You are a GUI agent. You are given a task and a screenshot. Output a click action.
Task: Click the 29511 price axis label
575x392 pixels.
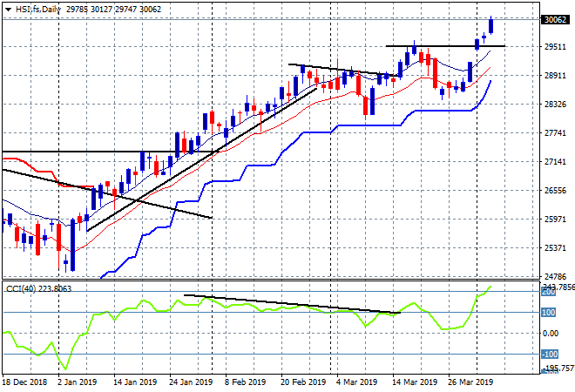tap(555, 46)
